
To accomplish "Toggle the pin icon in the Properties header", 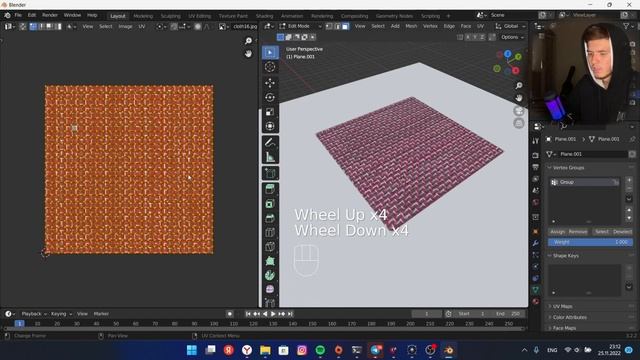I will pyautogui.click(x=632, y=139).
